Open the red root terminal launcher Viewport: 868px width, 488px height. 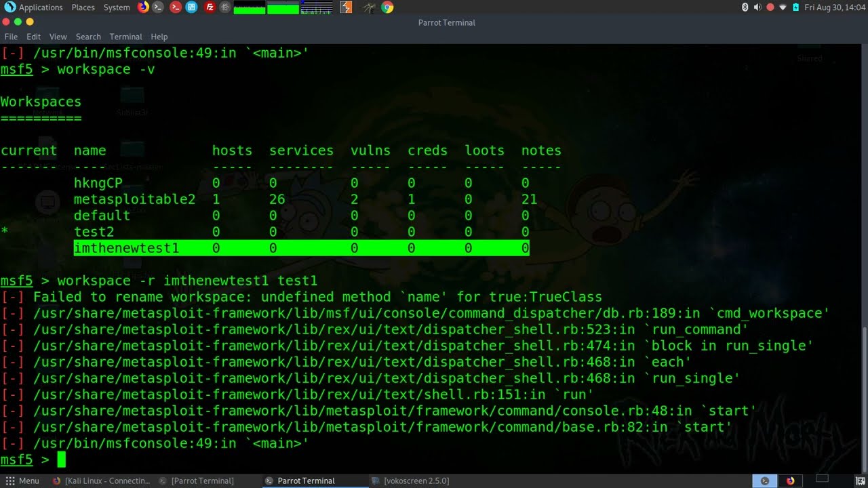[176, 7]
